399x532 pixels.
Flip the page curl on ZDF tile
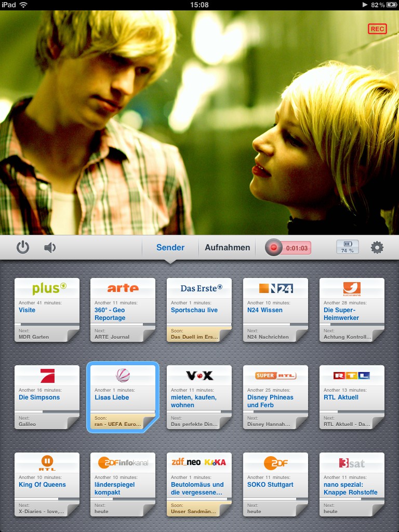(302, 510)
